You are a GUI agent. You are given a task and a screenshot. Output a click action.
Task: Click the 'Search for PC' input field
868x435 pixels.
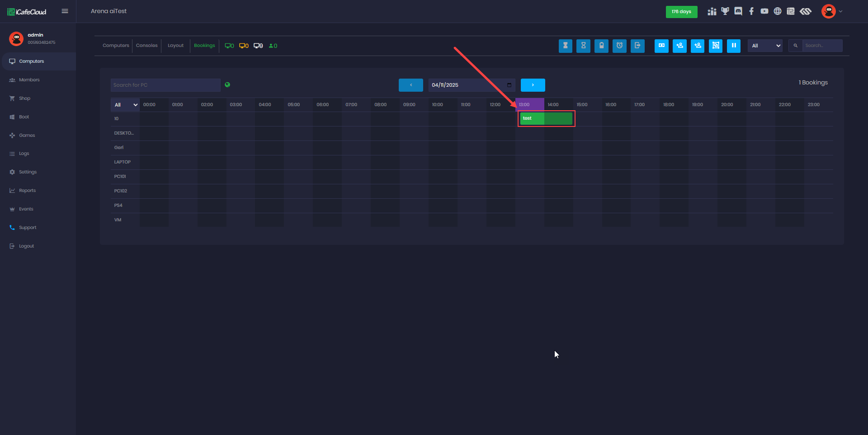165,85
